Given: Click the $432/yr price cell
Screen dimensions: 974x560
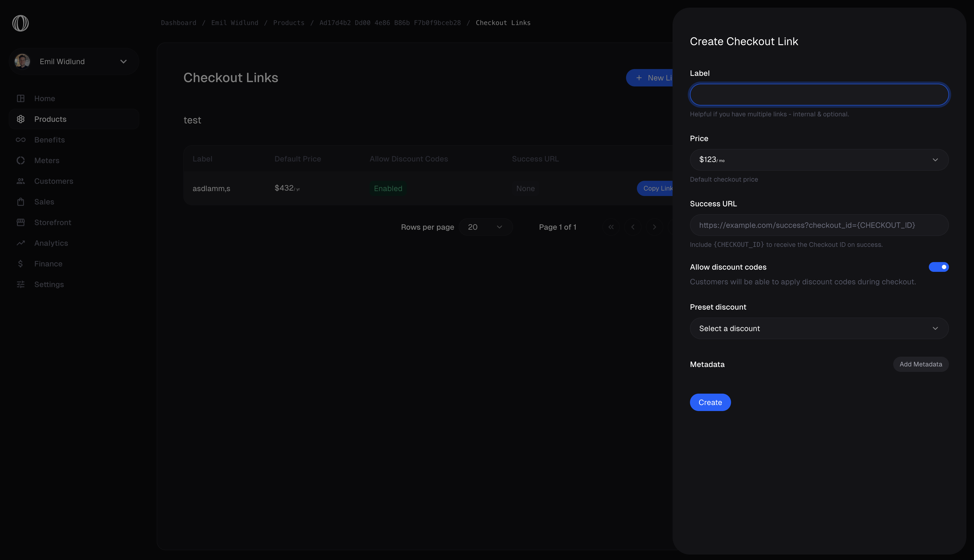Looking at the screenshot, I should (287, 188).
